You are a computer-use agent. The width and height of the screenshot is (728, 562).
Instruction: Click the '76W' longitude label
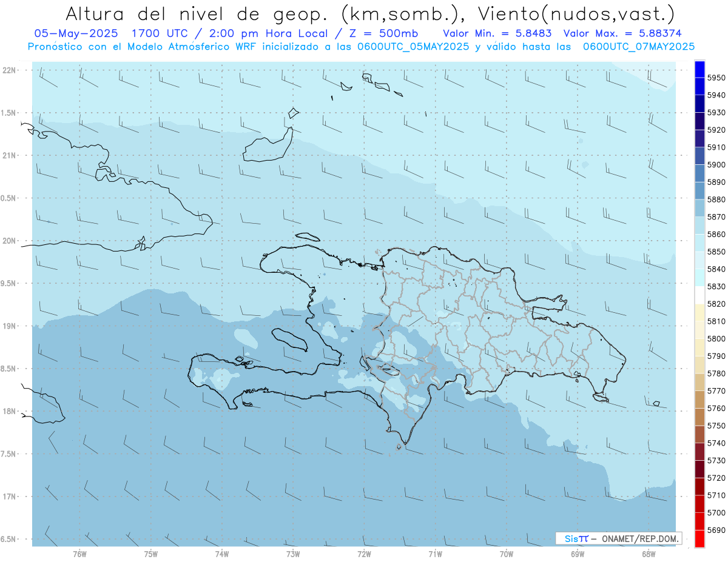79,554
